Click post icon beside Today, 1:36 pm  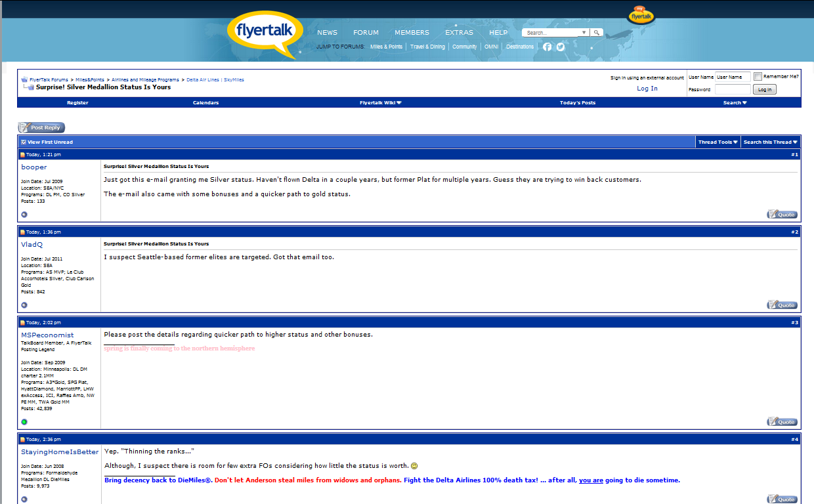point(22,232)
